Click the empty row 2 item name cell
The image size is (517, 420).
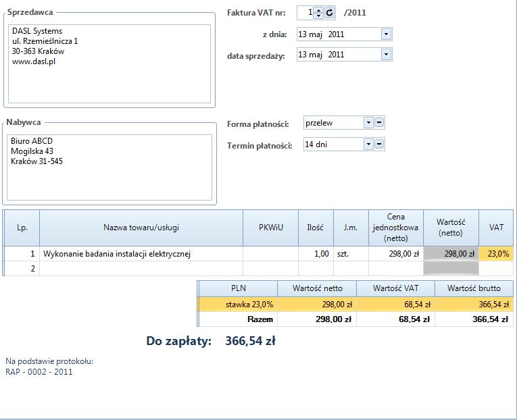pos(141,268)
